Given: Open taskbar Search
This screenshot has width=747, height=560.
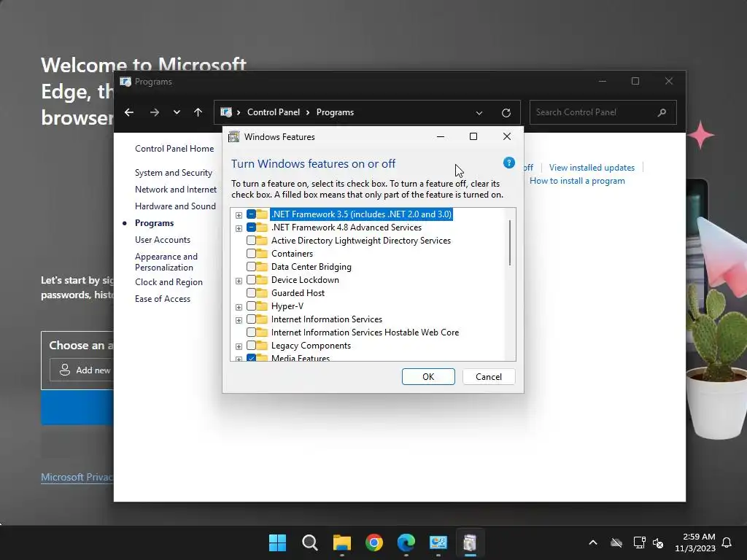Looking at the screenshot, I should pyautogui.click(x=309, y=542).
